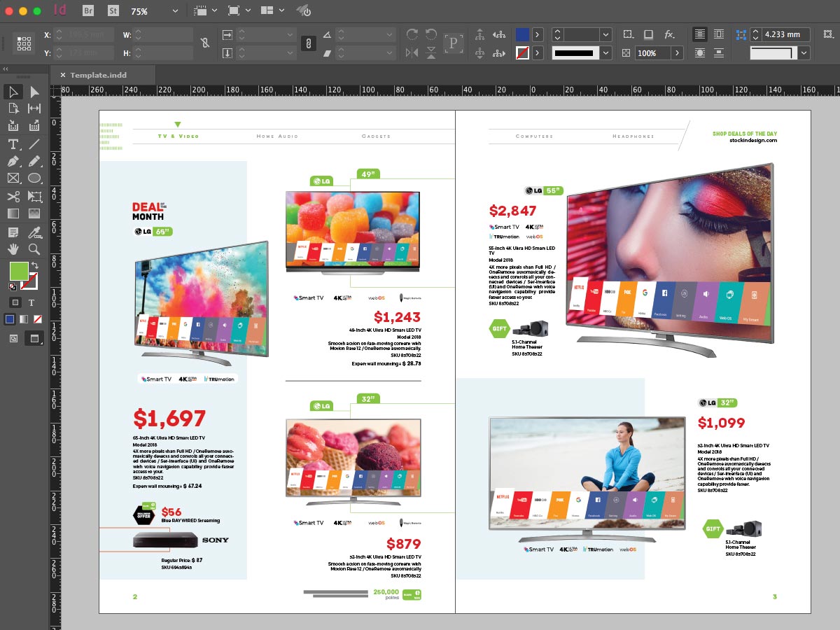Select the Direct Selection tool
This screenshot has height=630, width=840.
click(34, 92)
